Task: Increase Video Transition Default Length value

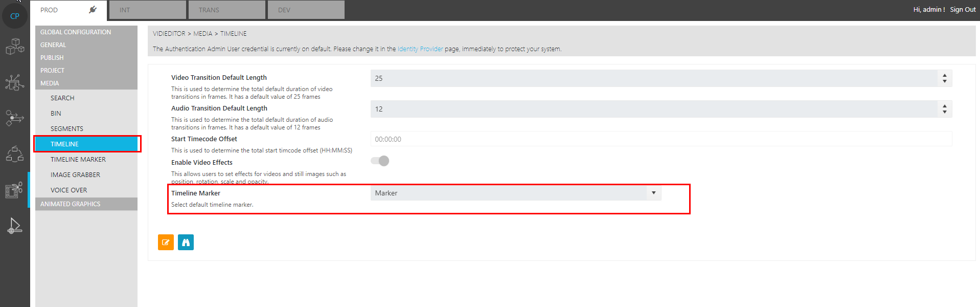Action: pos(944,75)
